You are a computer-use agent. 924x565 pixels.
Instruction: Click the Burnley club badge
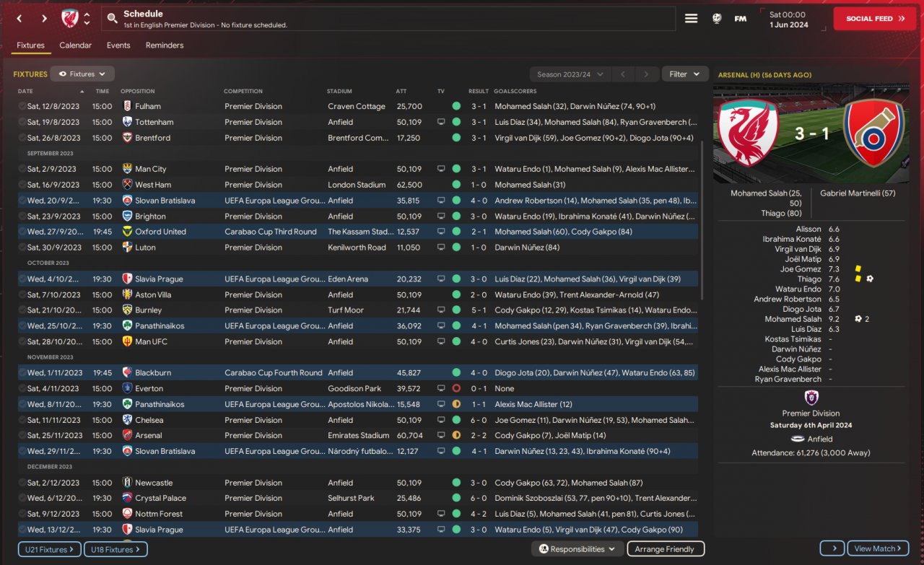(127, 310)
